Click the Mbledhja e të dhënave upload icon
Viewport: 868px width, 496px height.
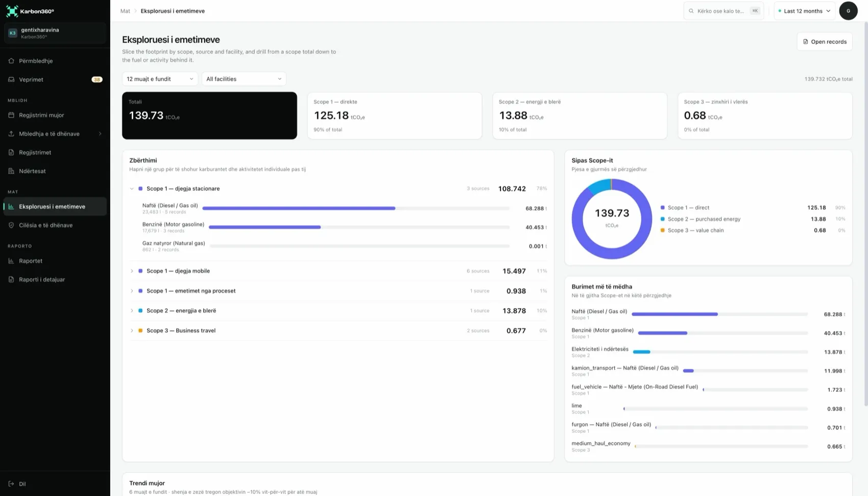coord(11,134)
